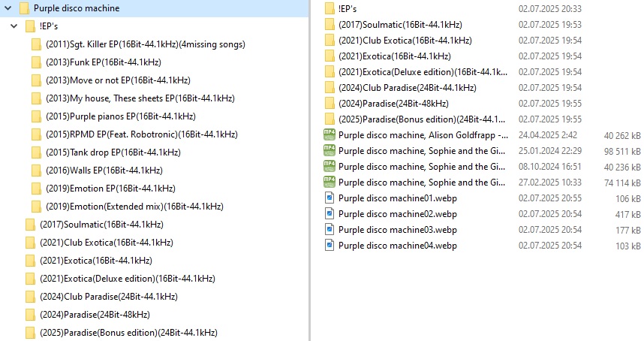Screen dimensions: 644x341
Task: Select (2021)Club Exotica folder in file list
Action: (x=405, y=41)
